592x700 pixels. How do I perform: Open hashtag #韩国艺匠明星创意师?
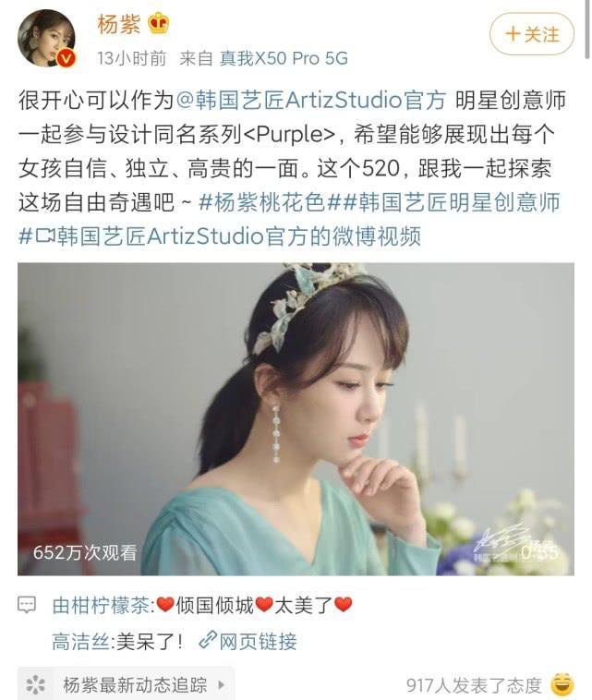point(453,202)
